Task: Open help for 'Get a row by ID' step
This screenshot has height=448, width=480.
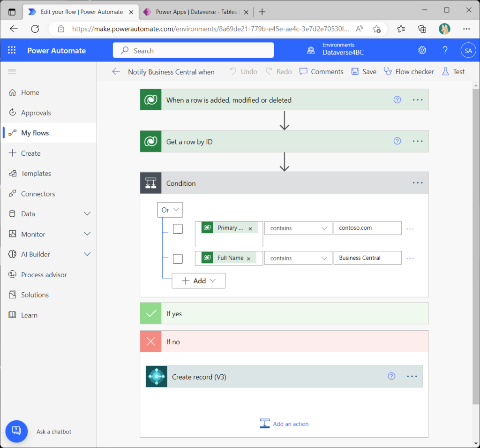Action: coord(397,141)
